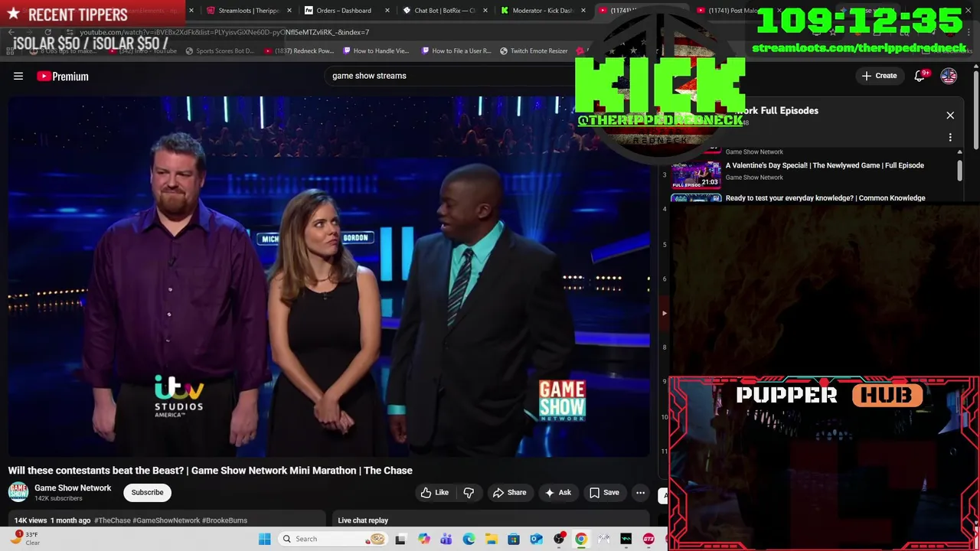The height and width of the screenshot is (551, 980).
Task: Open YouTube notifications bell
Action: coord(920,76)
